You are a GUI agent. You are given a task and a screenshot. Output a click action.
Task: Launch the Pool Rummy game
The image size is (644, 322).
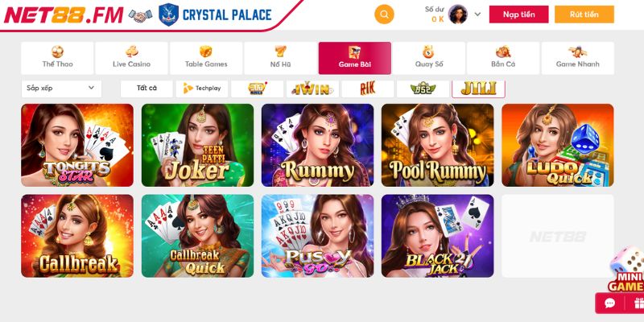[x=437, y=145]
